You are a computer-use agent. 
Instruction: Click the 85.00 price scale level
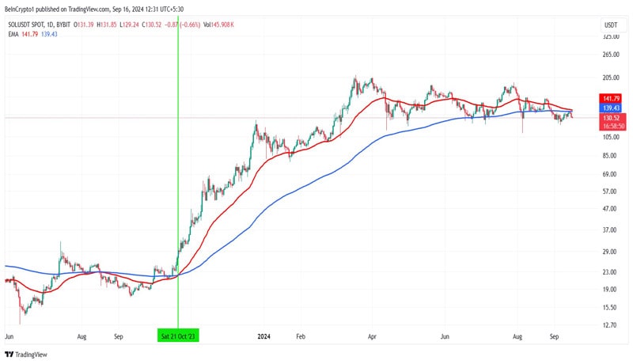(x=610, y=156)
